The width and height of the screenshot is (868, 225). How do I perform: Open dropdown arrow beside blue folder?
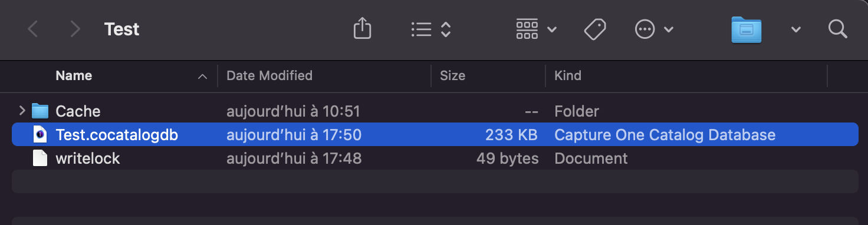795,29
